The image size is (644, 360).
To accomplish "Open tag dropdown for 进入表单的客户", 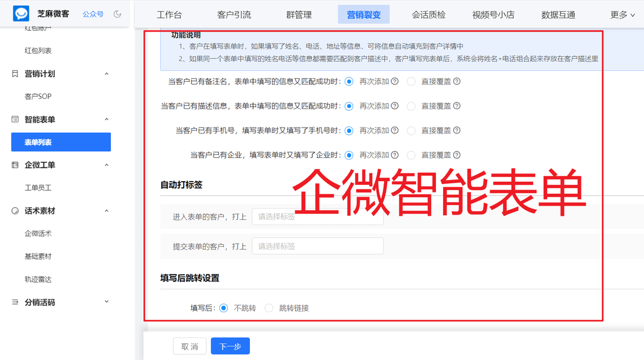I will (317, 217).
